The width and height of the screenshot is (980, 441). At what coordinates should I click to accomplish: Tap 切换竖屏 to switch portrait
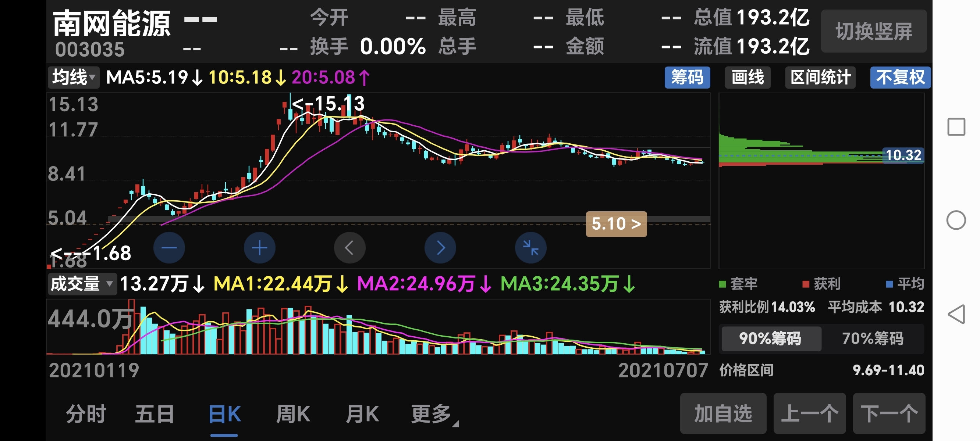[874, 31]
